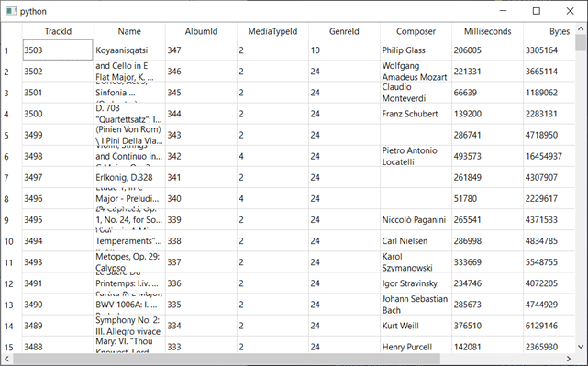Select Milliseconds cell 333669
This screenshot has height=366, width=588.
(x=487, y=262)
